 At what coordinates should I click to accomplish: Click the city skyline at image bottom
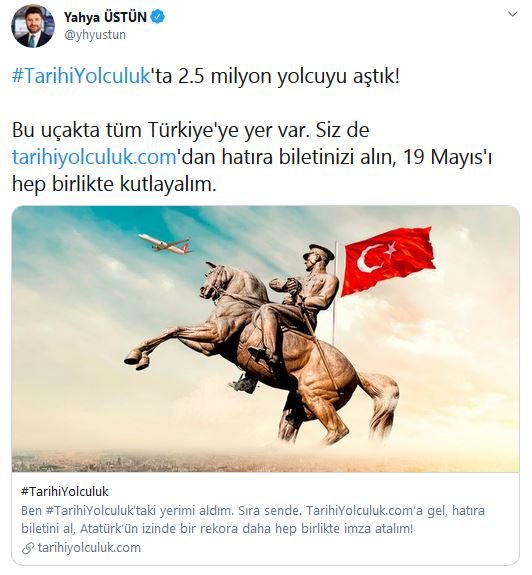[265, 462]
